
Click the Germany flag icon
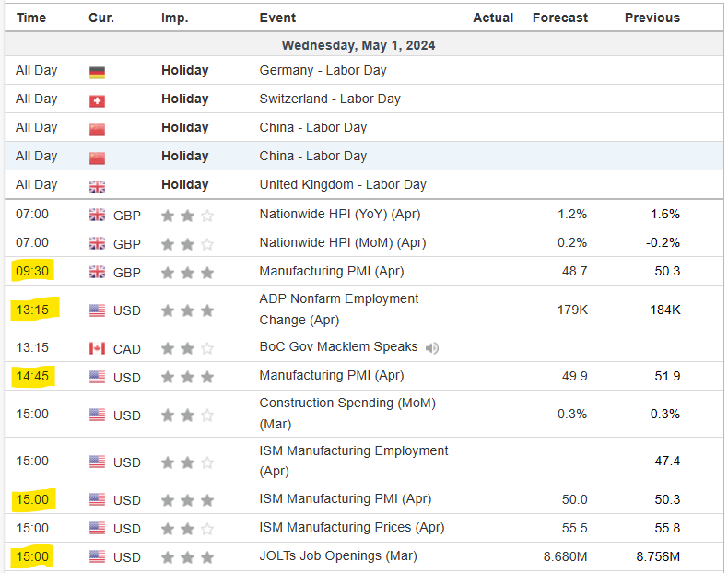coord(97,71)
